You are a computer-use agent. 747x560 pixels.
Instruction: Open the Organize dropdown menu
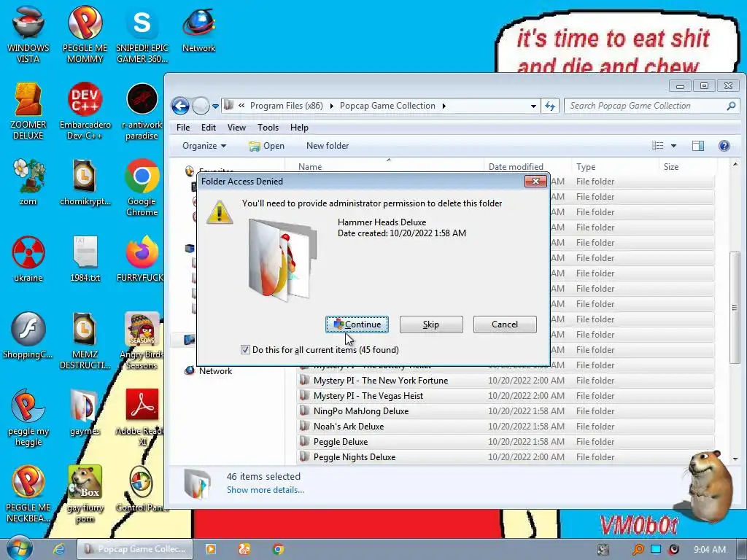[x=204, y=146]
